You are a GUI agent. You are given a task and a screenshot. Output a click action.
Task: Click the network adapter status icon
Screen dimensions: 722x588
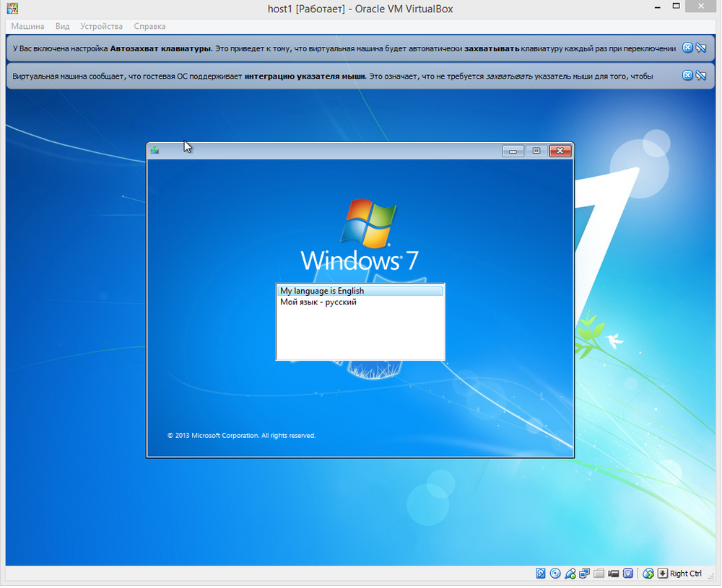tap(570, 573)
